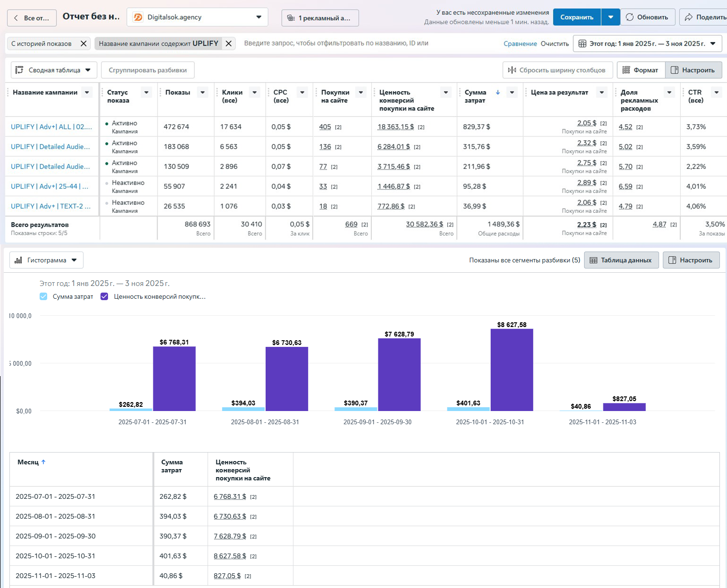
Task: Remove the 'С историей показов' filter
Action: (84, 43)
